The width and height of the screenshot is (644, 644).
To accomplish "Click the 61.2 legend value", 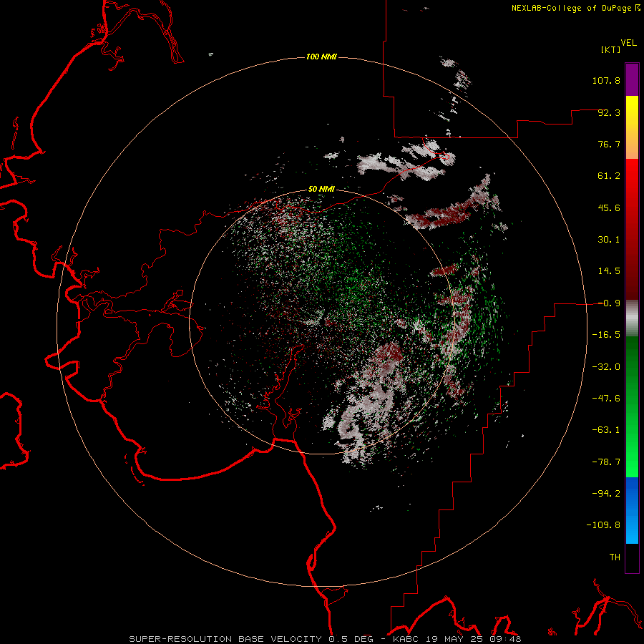I will (609, 176).
